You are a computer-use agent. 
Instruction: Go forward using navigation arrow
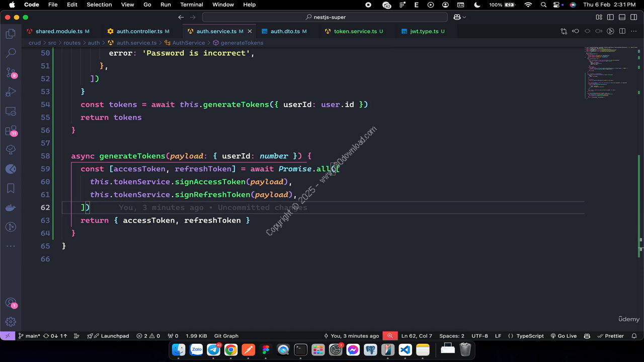pyautogui.click(x=193, y=17)
